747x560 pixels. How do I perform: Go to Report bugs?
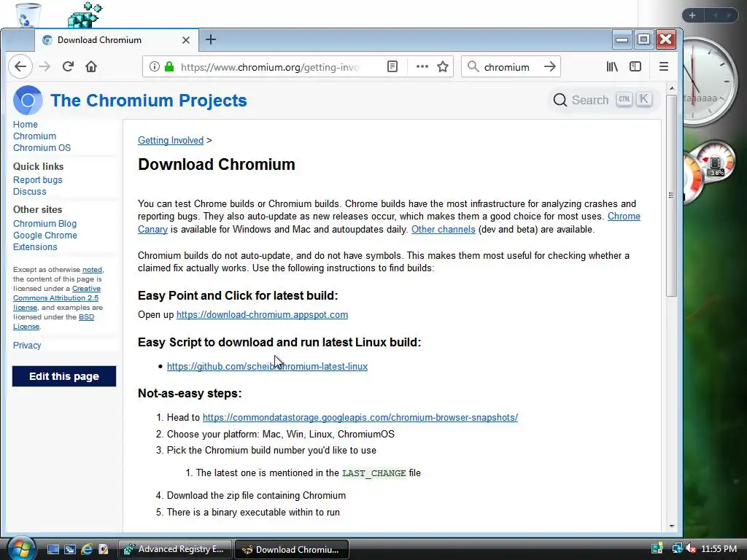point(38,180)
